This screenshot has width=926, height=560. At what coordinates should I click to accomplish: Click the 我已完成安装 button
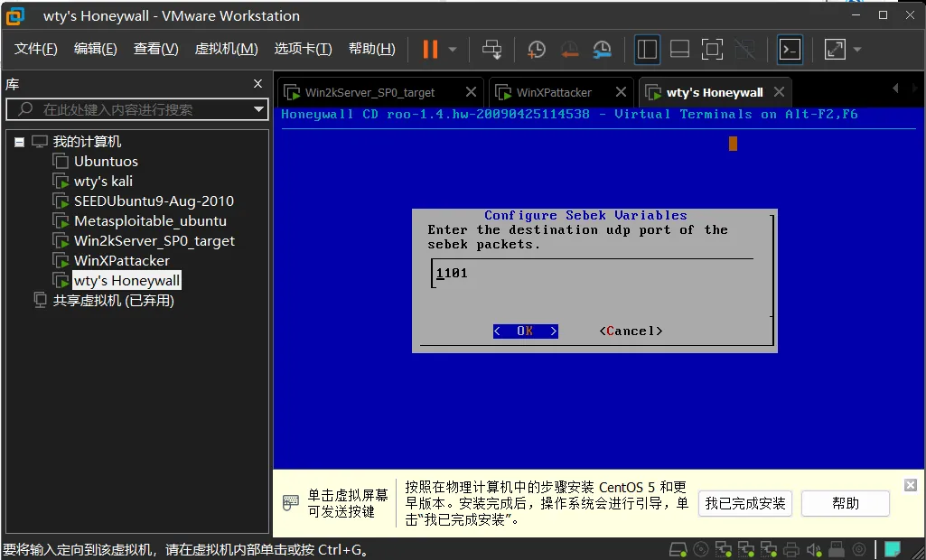(744, 503)
